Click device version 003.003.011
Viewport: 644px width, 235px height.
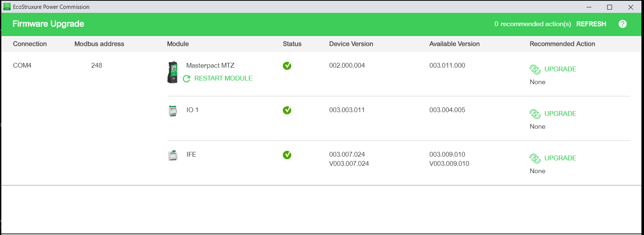point(347,110)
